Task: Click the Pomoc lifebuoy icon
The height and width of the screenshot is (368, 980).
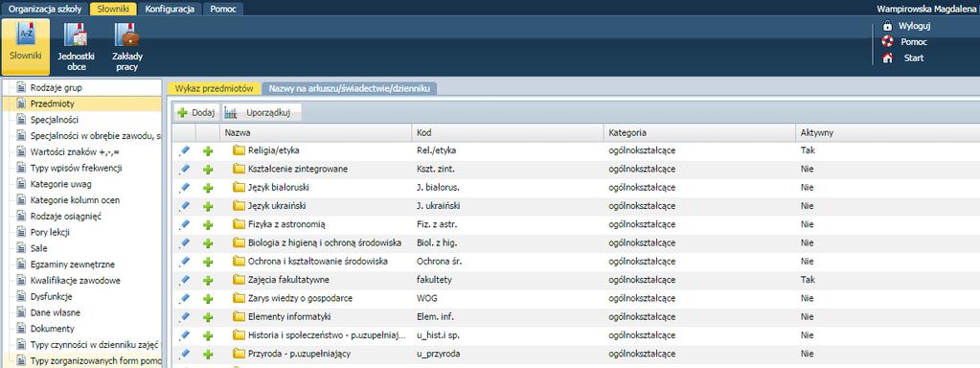Action: tap(887, 42)
